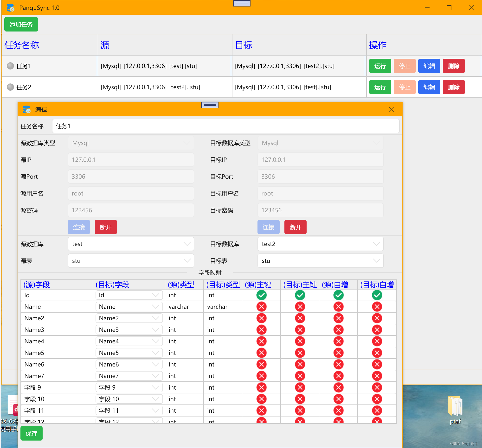Toggle target primary key mark for 字段 9 row
The height and width of the screenshot is (448, 482).
point(300,387)
